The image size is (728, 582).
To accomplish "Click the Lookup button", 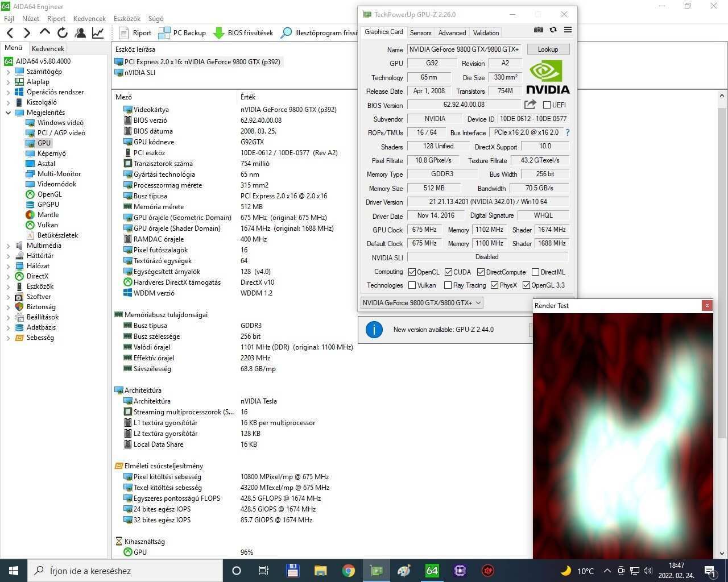I will click(548, 49).
